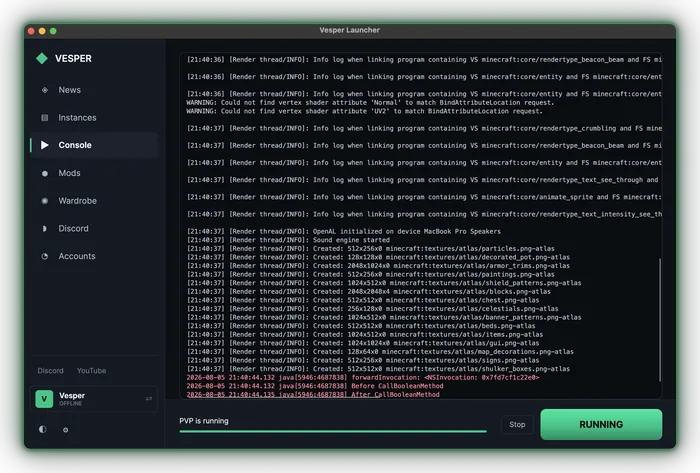The image size is (700, 473).
Task: Click the 'PVP is running' status text
Action: coord(204,421)
